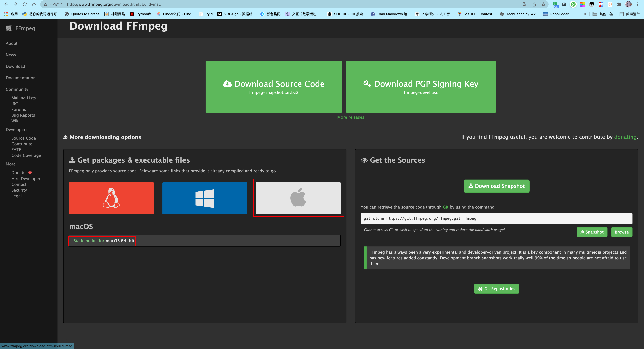Click the Download Source Code green button

274,87
